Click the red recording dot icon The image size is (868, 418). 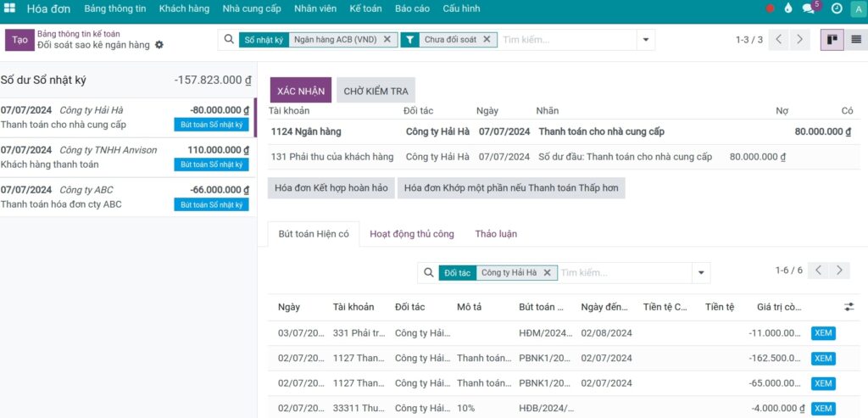pyautogui.click(x=770, y=8)
